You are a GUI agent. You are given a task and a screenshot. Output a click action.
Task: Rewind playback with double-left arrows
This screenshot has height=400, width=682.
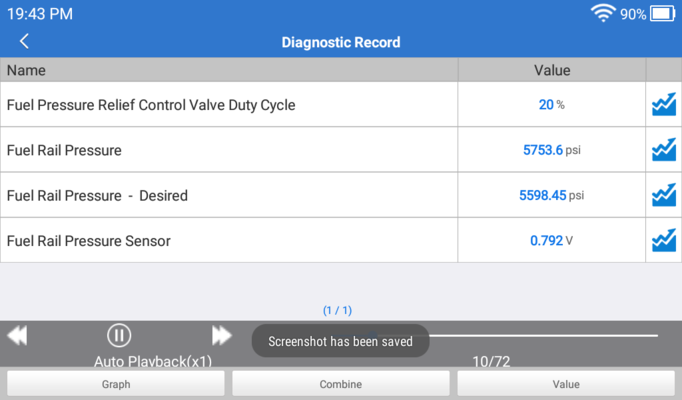(17, 336)
